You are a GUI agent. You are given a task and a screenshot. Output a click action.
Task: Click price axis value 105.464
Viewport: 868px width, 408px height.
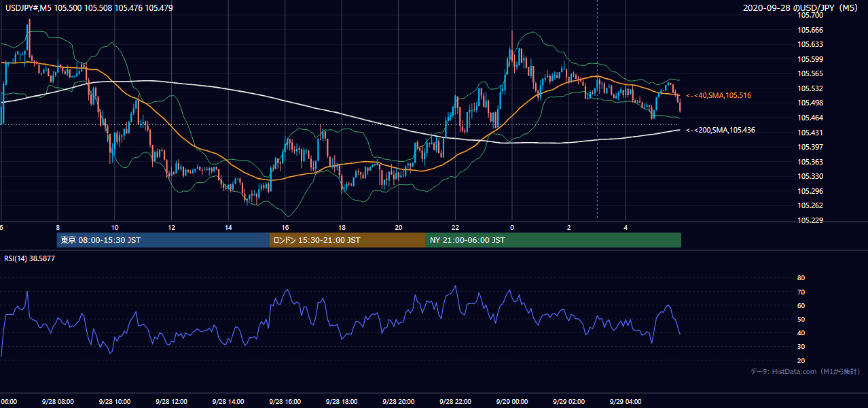click(810, 118)
